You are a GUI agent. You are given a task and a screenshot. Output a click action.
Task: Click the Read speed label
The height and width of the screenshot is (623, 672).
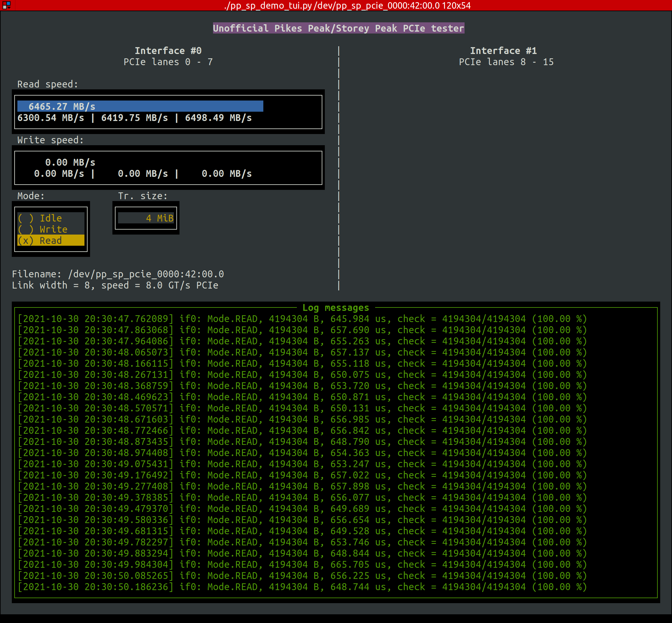tap(48, 84)
